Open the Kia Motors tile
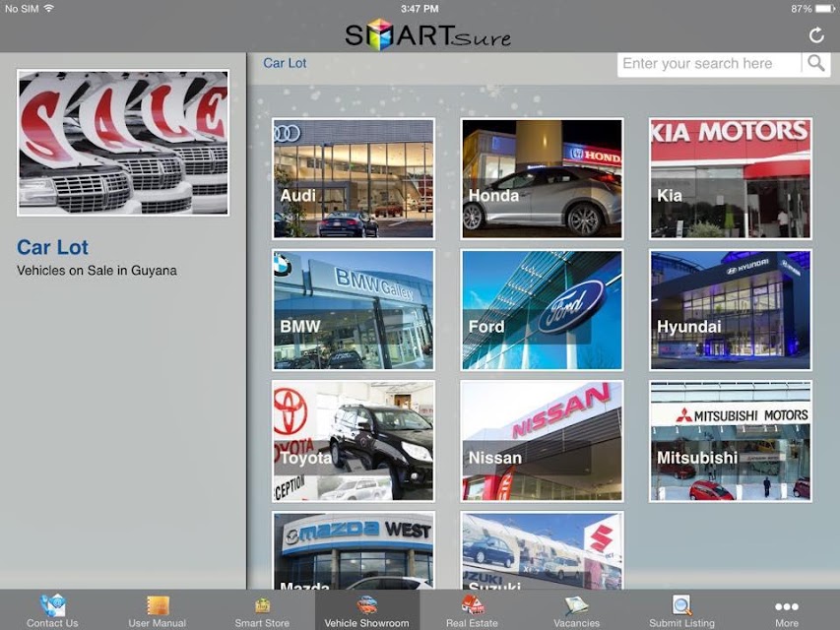The width and height of the screenshot is (840, 630). coord(731,179)
